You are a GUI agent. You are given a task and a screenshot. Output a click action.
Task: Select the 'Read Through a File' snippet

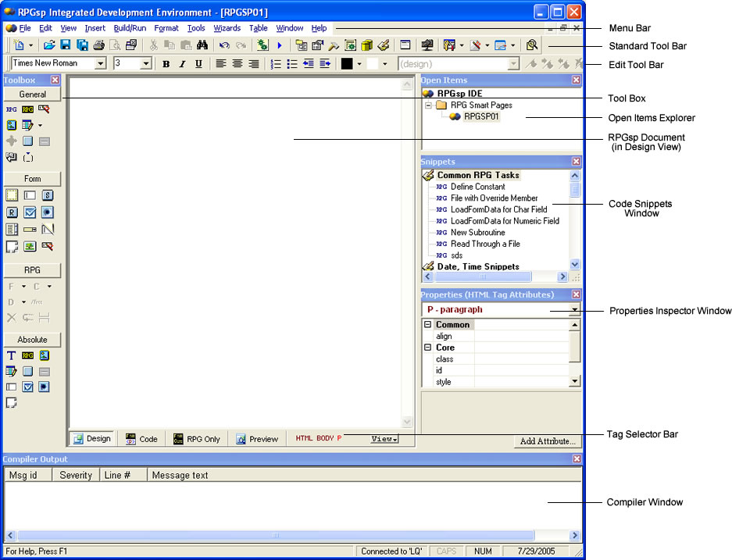click(485, 244)
